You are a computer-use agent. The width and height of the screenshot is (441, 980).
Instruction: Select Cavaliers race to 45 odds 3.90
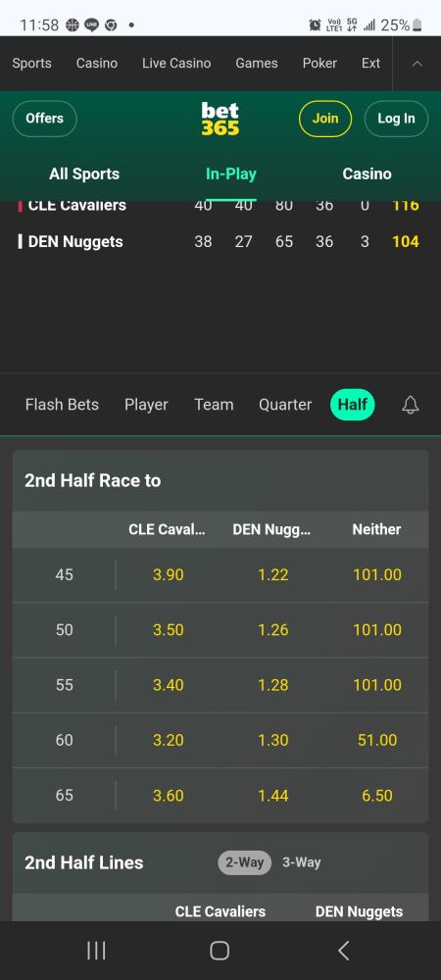168,575
